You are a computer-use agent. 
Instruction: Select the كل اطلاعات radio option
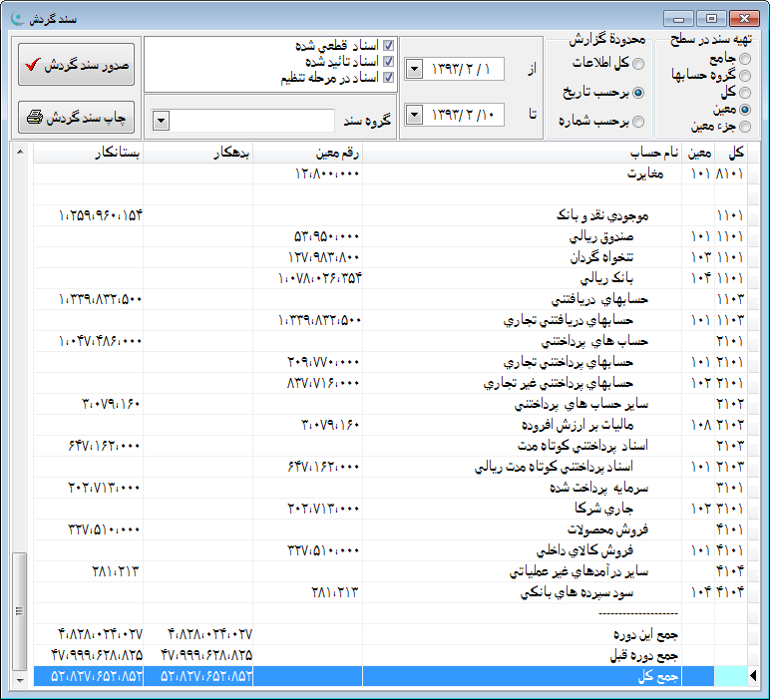click(x=638, y=64)
